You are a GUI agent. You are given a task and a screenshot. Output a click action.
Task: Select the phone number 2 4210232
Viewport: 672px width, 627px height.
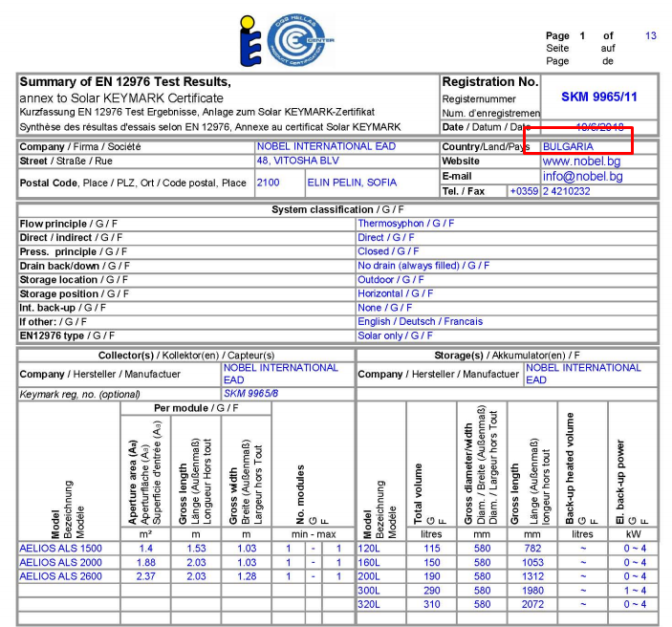[x=566, y=191]
